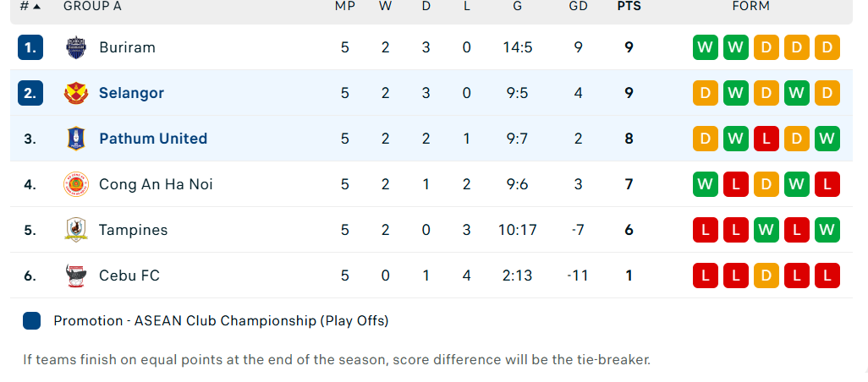Click Cong An Ha Noi's orange D form badge
Screen dimensions: 868x382
coord(766,184)
